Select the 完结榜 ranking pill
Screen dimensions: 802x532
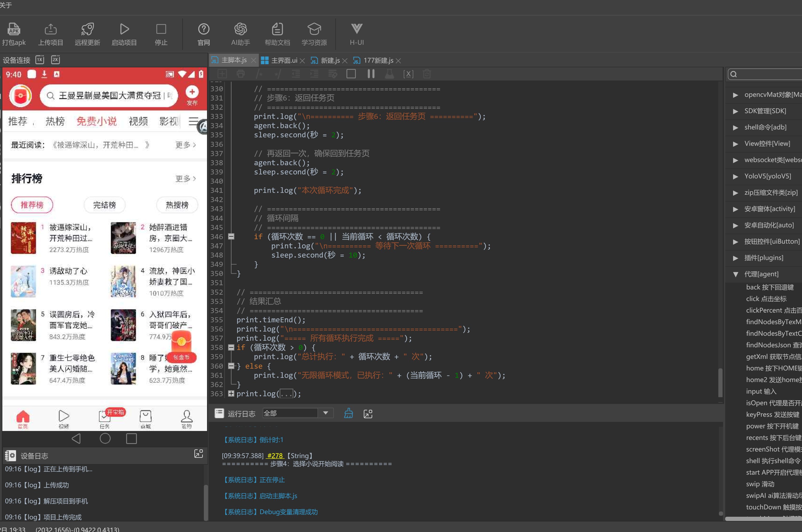tap(104, 205)
